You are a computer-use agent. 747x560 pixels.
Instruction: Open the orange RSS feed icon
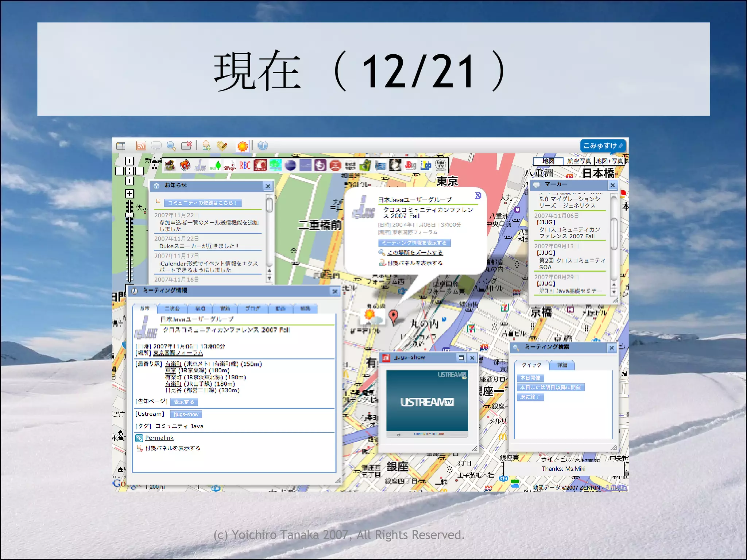pyautogui.click(x=140, y=146)
